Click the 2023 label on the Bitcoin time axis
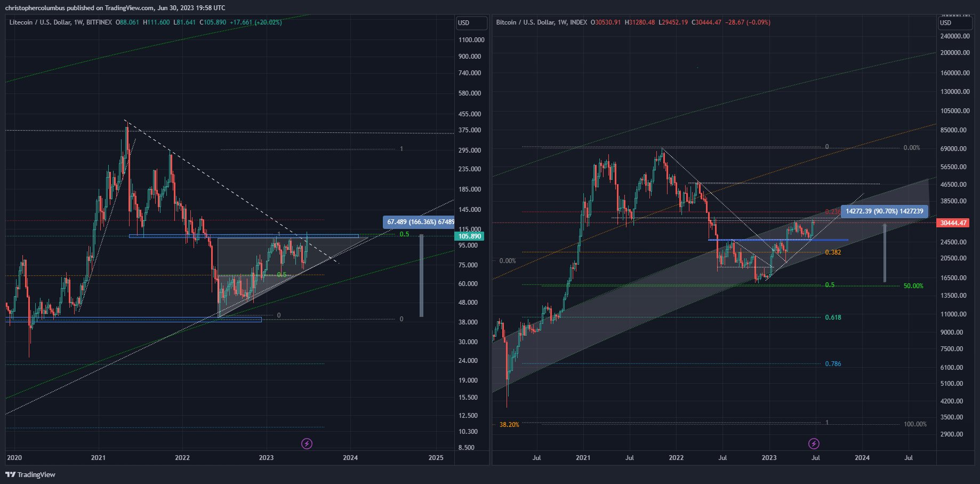 pos(769,457)
